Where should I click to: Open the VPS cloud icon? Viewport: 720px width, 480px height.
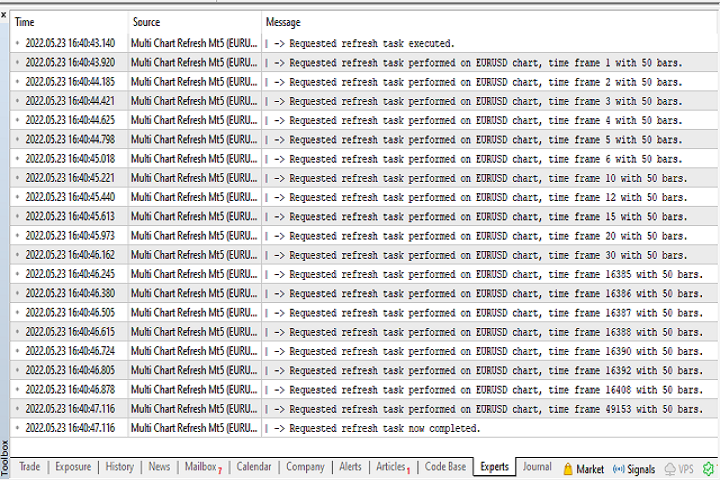(x=670, y=469)
